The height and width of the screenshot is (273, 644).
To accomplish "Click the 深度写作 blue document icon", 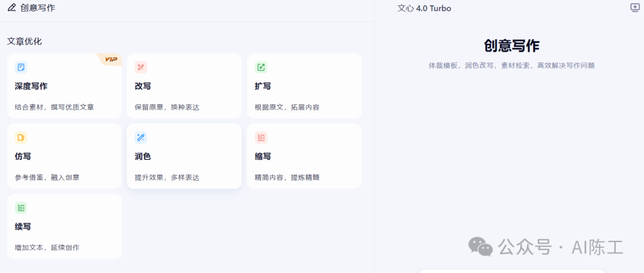I will tap(21, 67).
